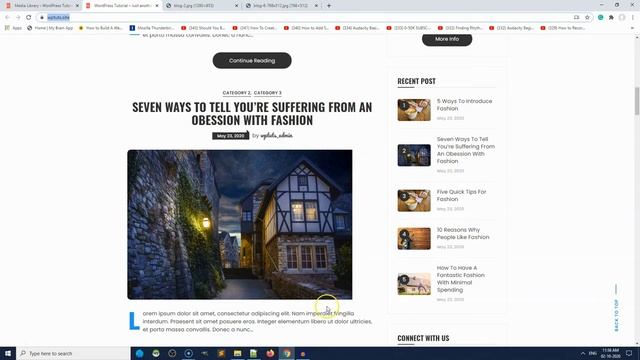Open the My Brain App bookmark
Screen dimensions: 640x360
pos(50,28)
